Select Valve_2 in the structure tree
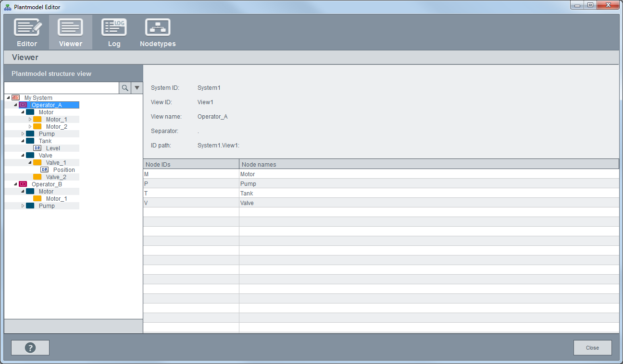623x364 pixels. click(x=56, y=177)
